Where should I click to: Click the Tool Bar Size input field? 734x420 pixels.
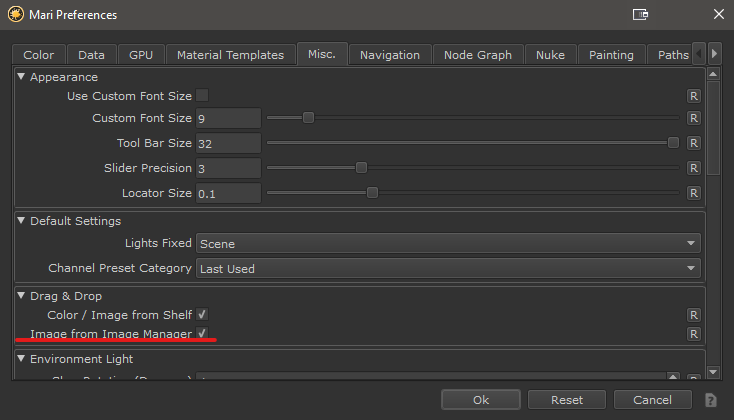coord(228,144)
